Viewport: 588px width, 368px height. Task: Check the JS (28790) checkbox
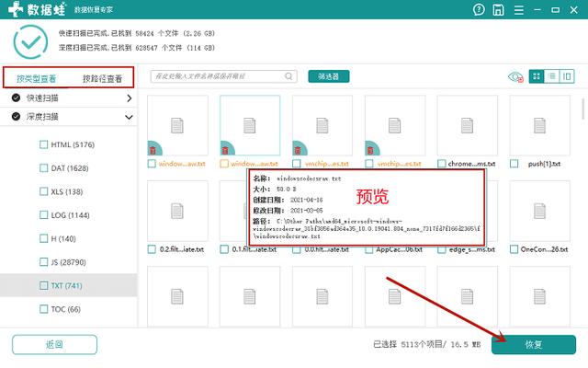tap(43, 261)
